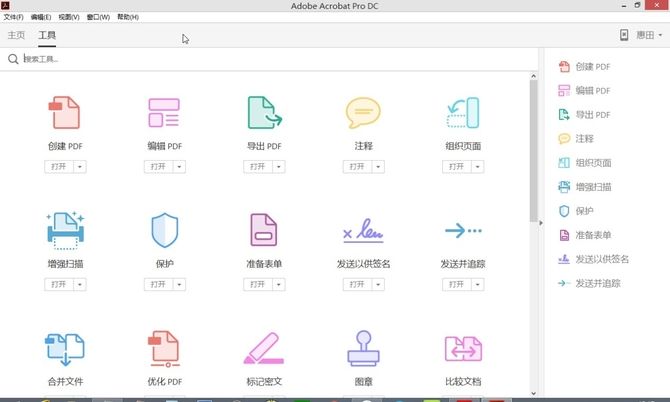The height and width of the screenshot is (402, 670).
Task: Expand dropdown arrow under 准备表单
Action: [279, 285]
